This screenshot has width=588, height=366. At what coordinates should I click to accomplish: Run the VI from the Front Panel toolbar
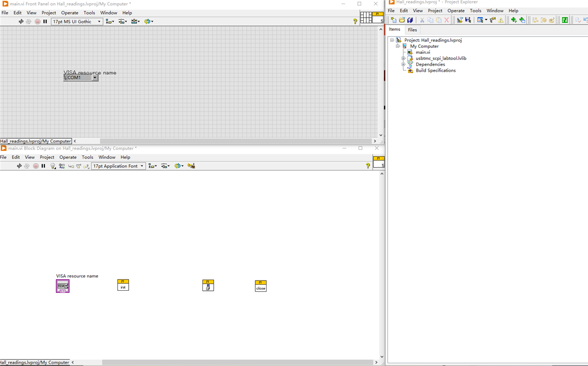(21, 21)
